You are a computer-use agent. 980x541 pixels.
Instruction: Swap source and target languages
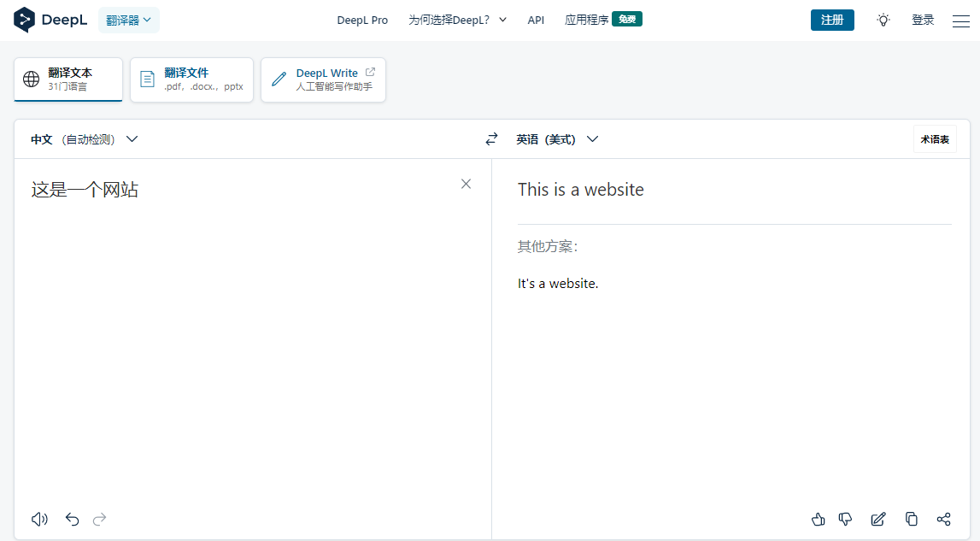492,138
